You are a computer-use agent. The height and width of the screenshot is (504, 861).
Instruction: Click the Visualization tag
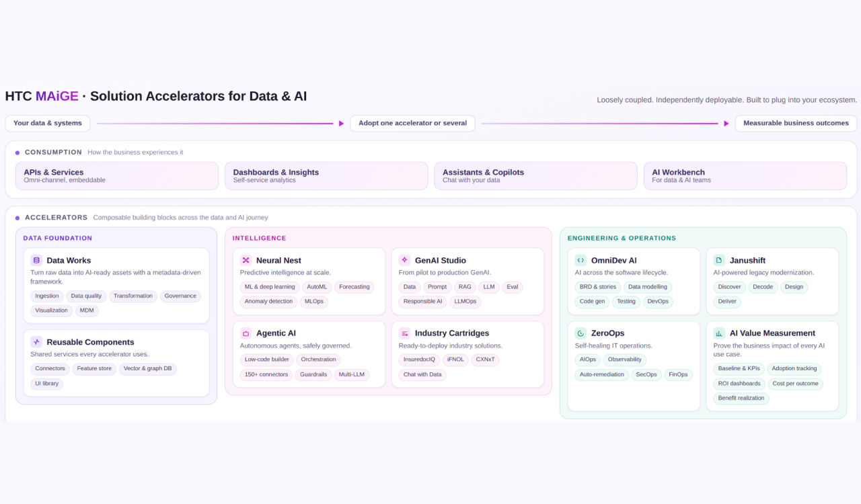(x=52, y=310)
